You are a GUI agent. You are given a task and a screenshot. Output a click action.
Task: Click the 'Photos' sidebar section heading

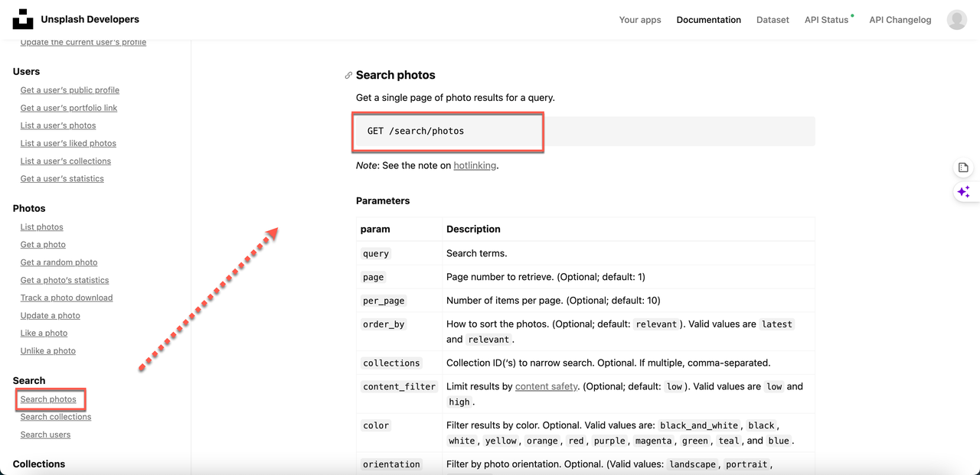[x=29, y=209]
